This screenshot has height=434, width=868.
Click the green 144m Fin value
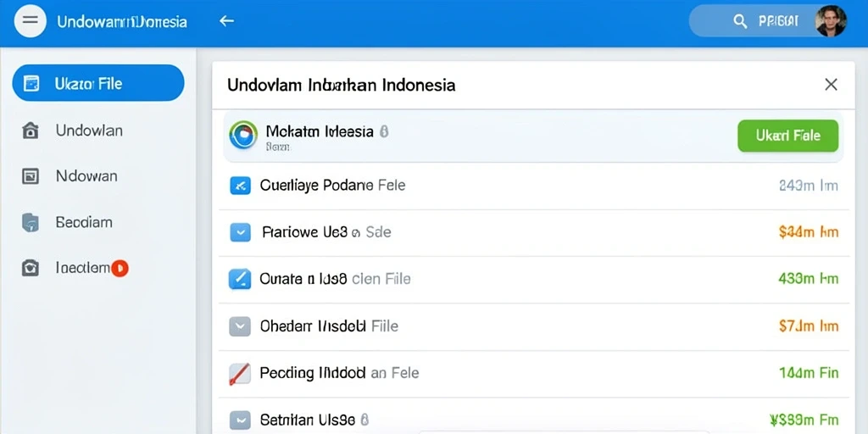point(809,373)
